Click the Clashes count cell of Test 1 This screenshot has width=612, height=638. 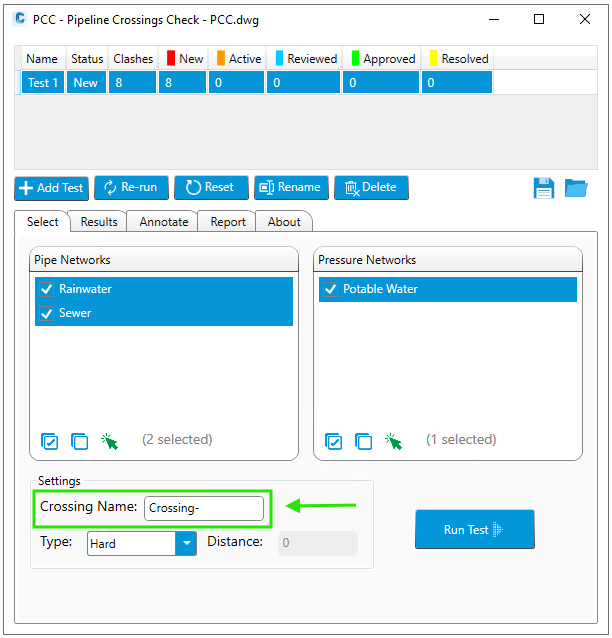(x=132, y=83)
